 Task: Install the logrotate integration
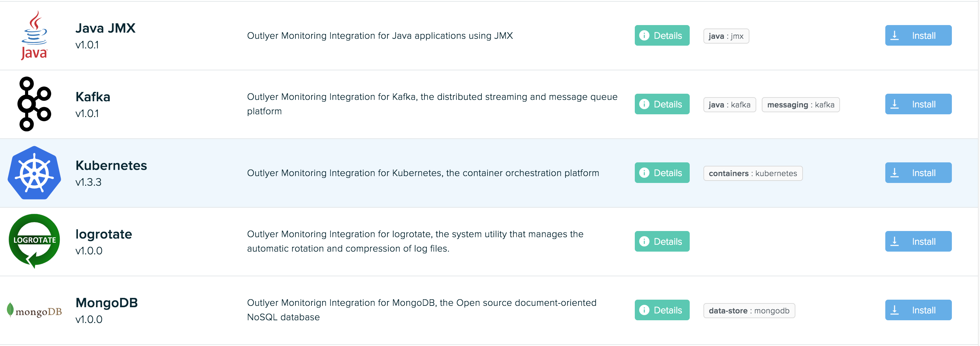coord(918,241)
